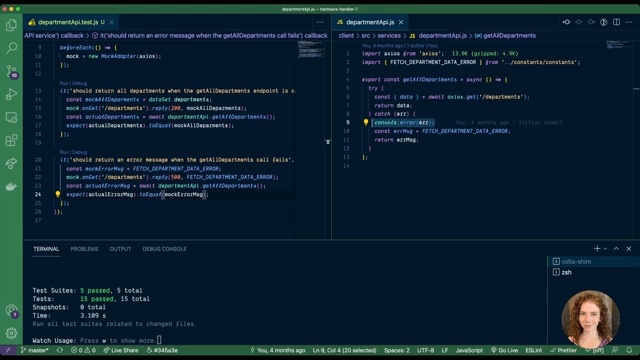Screen dimensions: 640x360
Task: Split the right editor
Action: 616,22
